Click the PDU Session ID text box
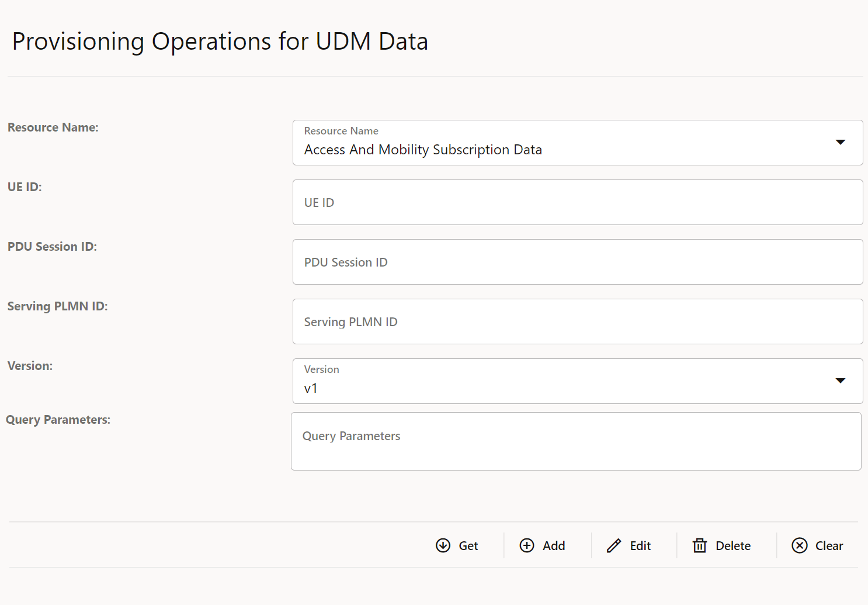This screenshot has height=605, width=868. tap(577, 262)
